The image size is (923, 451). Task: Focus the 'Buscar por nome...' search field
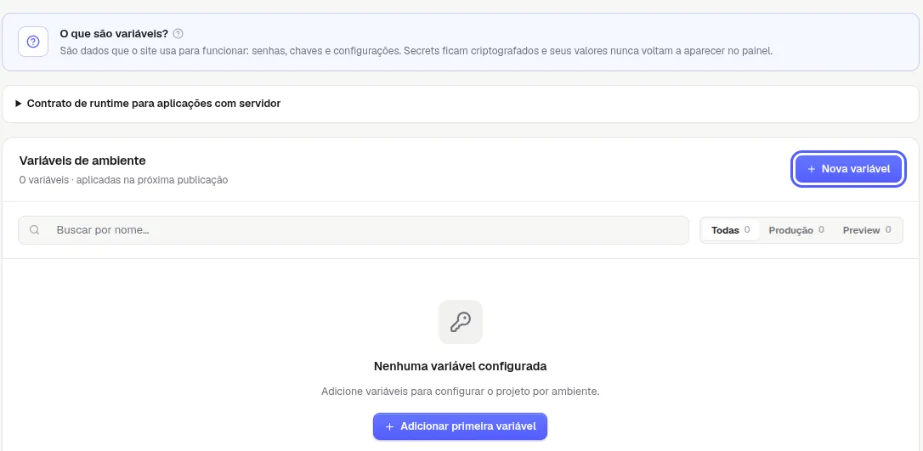pos(353,230)
